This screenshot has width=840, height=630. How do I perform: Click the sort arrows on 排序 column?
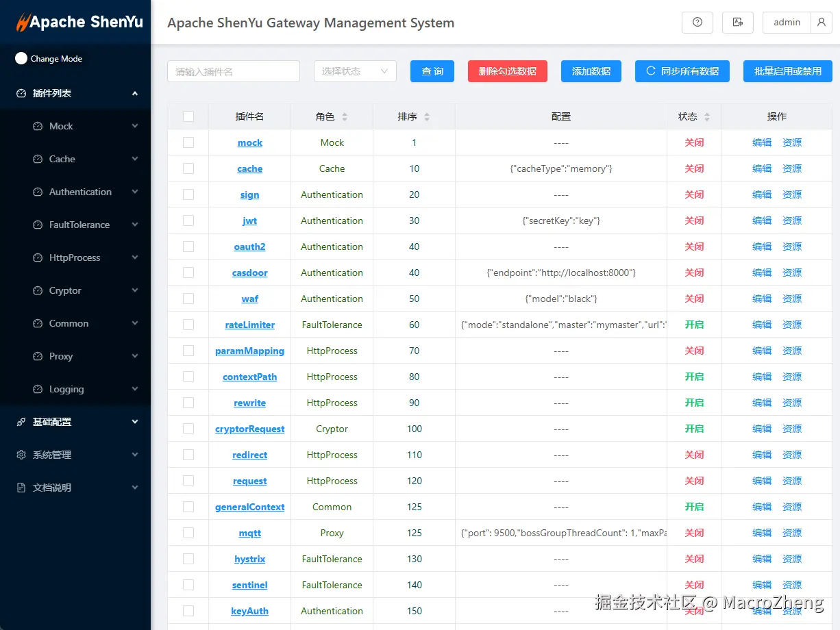427,117
